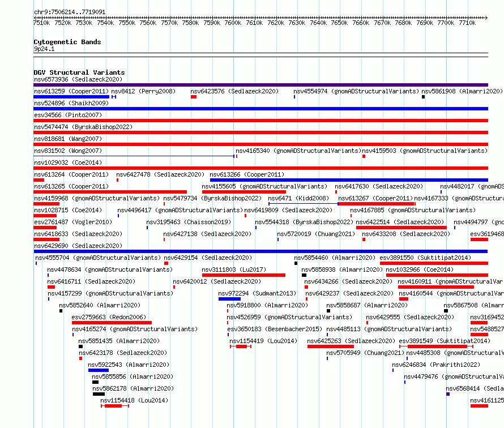Click the esv3650183 (Besenbacher2015) label

click(275, 329)
